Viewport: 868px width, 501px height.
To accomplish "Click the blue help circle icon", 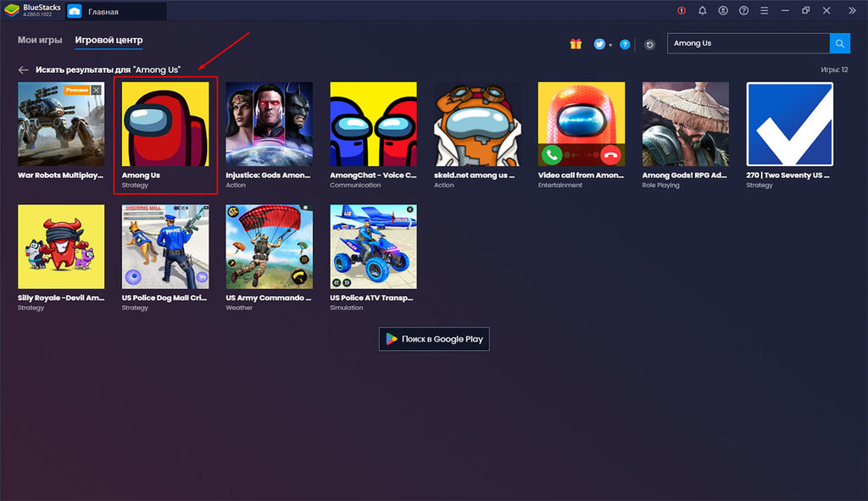I will click(625, 44).
